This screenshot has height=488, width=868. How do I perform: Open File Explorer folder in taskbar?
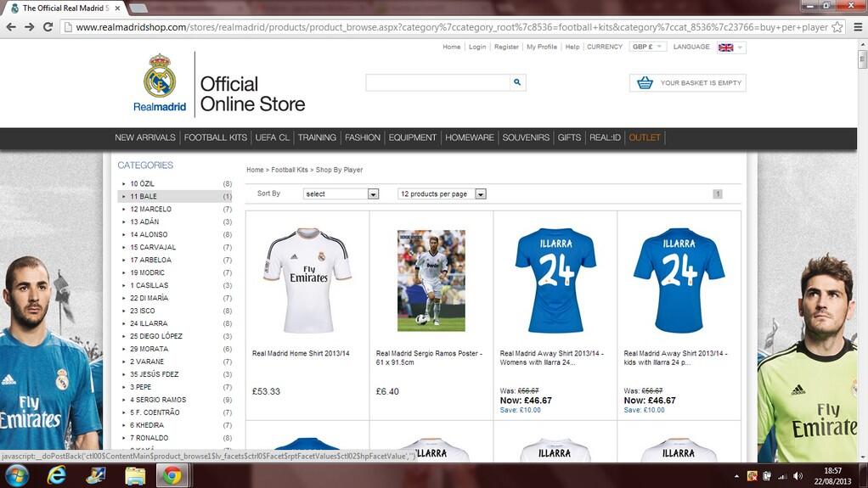(135, 476)
